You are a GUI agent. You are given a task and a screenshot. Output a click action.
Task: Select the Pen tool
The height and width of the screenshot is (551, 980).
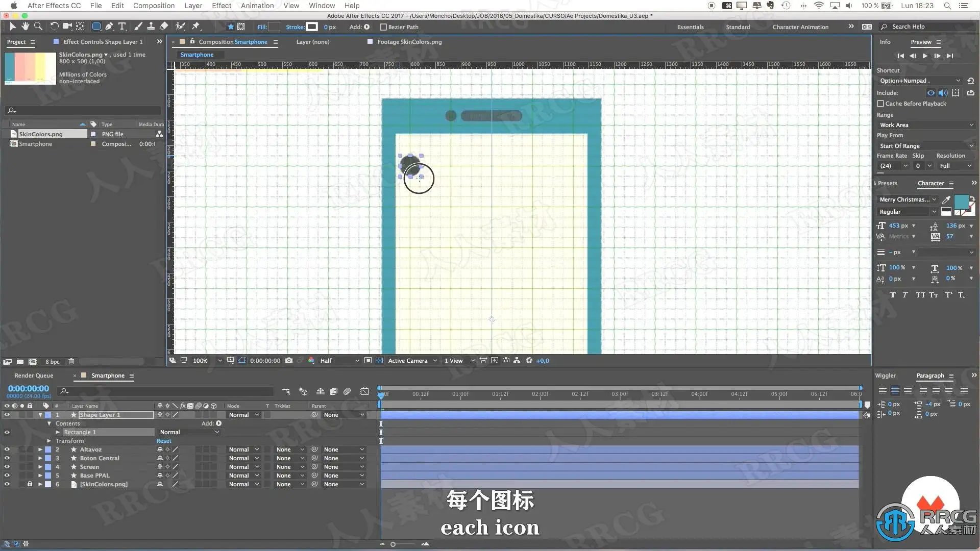[109, 26]
